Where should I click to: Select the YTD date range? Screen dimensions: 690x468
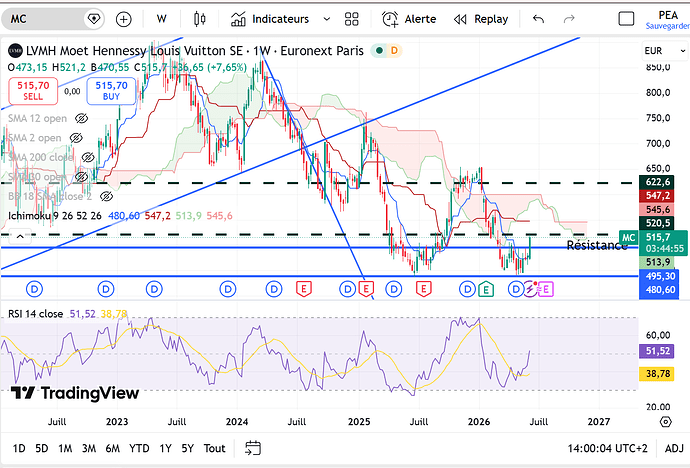pos(139,448)
